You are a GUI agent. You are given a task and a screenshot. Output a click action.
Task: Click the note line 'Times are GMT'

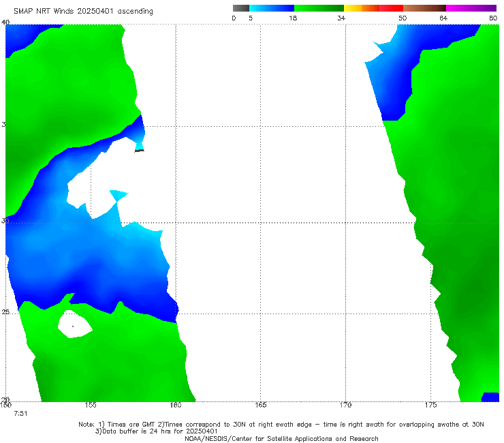[131, 425]
